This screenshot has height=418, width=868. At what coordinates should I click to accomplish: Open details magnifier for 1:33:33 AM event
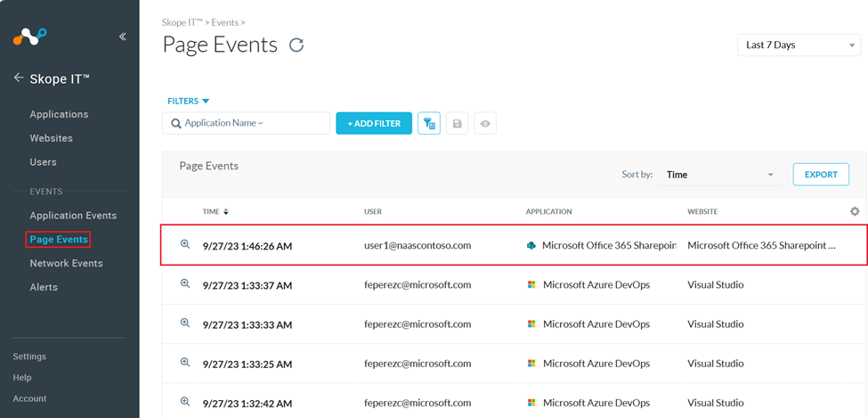point(185,323)
